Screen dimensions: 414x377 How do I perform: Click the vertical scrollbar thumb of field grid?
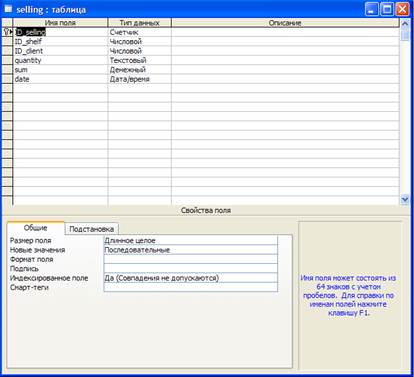pos(405,34)
